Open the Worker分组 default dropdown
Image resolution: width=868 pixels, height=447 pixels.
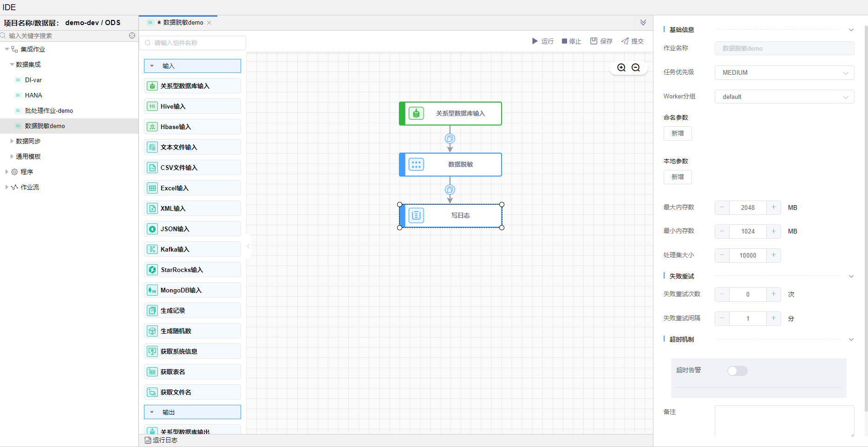tap(784, 97)
